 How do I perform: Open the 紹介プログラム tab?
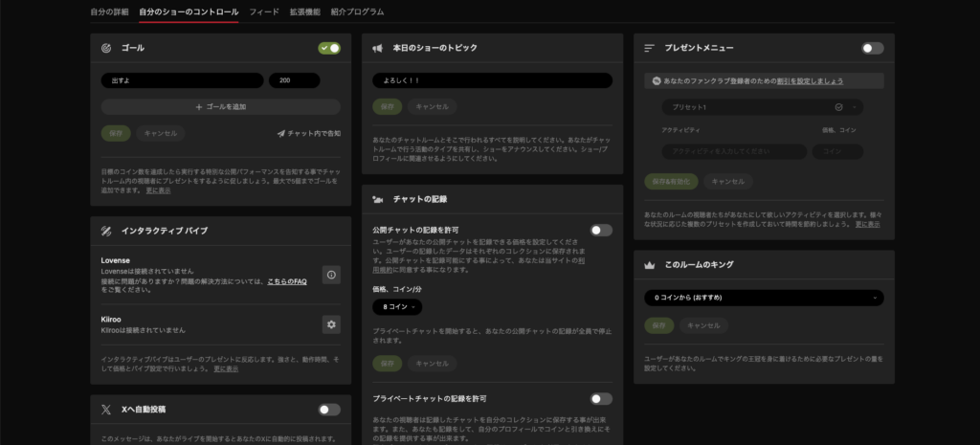(x=359, y=12)
